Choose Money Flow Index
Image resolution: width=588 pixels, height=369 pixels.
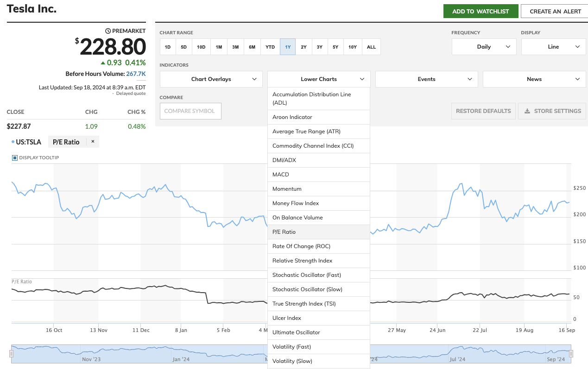(319, 203)
